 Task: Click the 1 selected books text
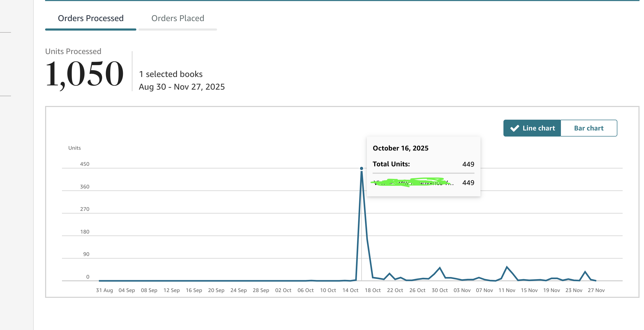(171, 74)
